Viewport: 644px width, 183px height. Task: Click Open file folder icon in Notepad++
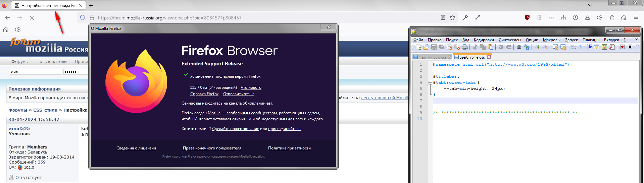426,47
